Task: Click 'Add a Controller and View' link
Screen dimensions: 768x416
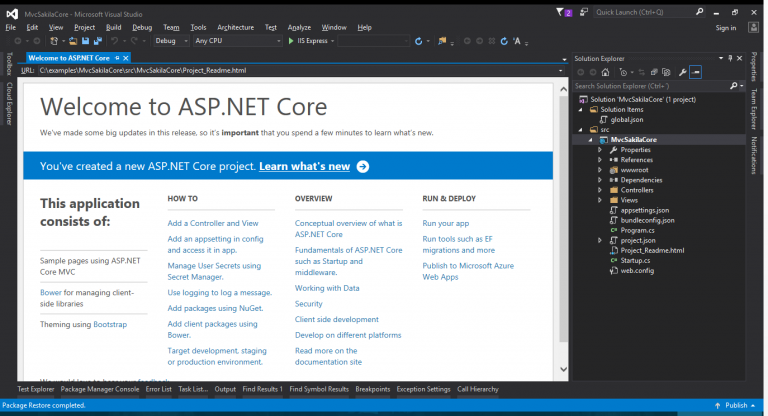Action: pos(213,223)
